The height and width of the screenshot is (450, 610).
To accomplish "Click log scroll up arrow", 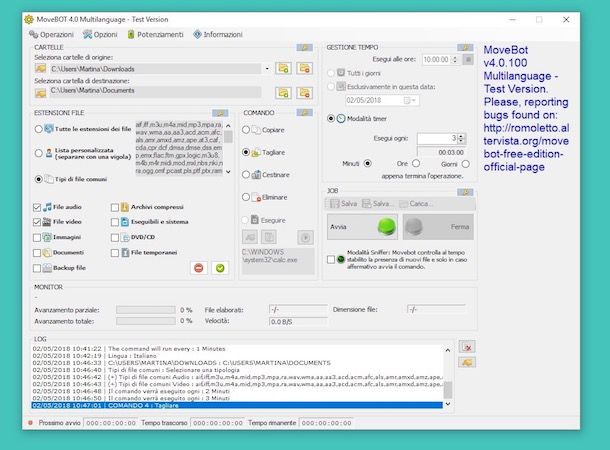I will 448,350.
